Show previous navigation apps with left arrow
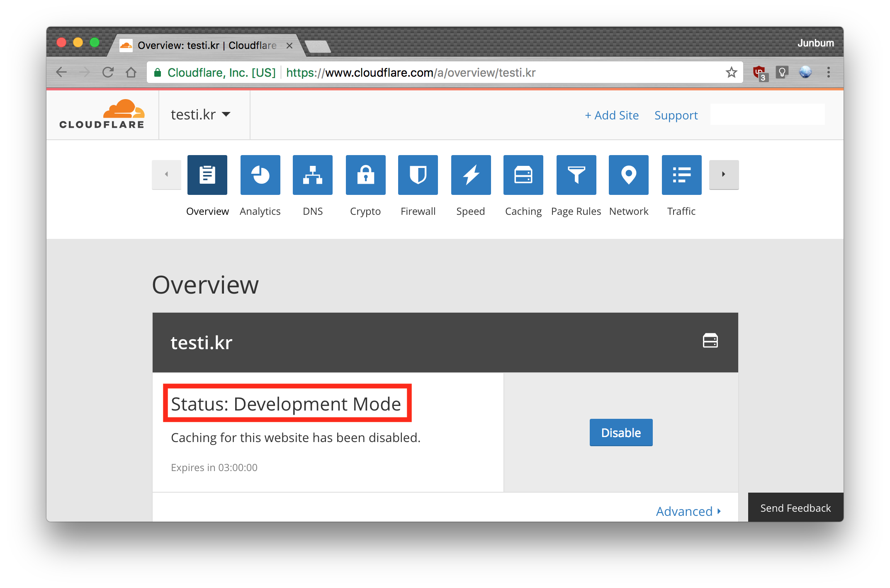Screen dimensions: 890x588 click(x=166, y=175)
